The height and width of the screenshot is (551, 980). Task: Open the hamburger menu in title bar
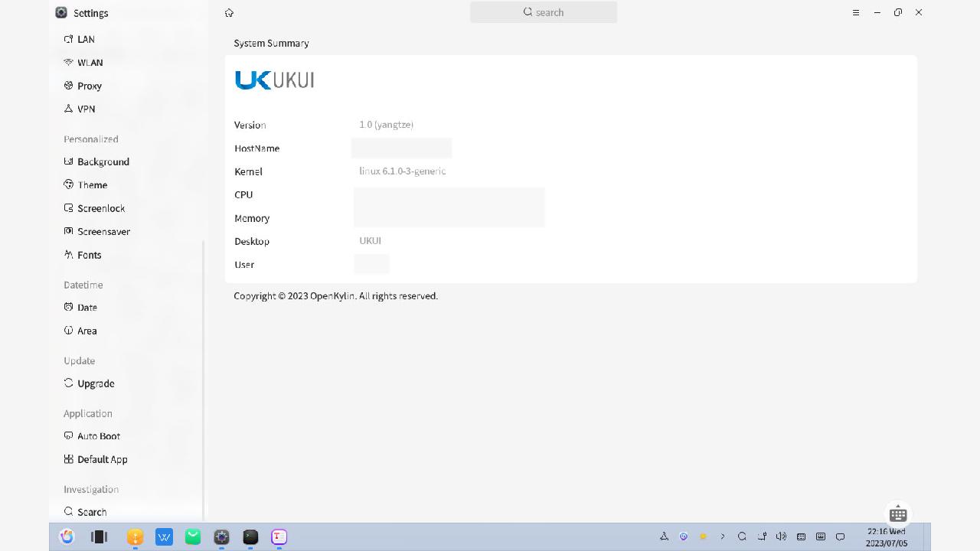(x=856, y=12)
